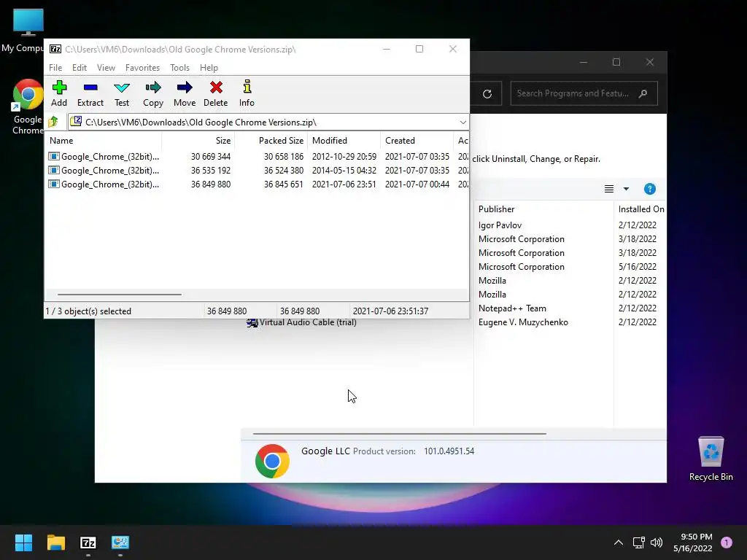Sort by the Name column header

click(x=104, y=141)
